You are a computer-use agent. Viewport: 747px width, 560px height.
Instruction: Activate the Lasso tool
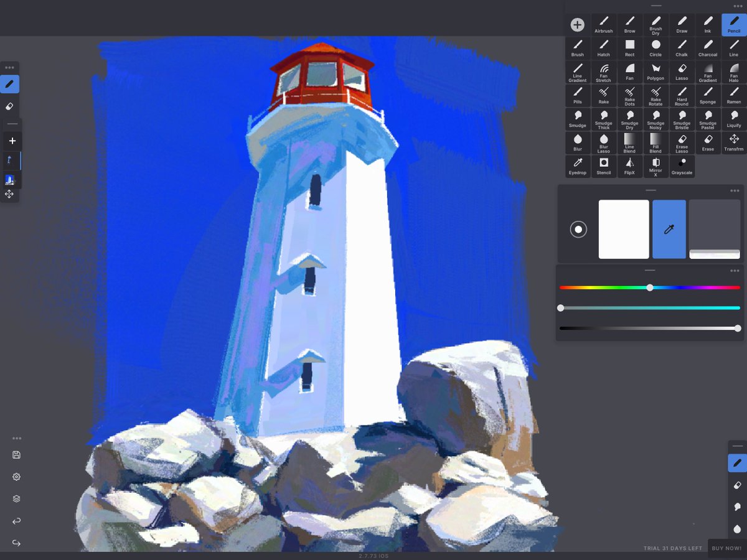click(x=682, y=72)
